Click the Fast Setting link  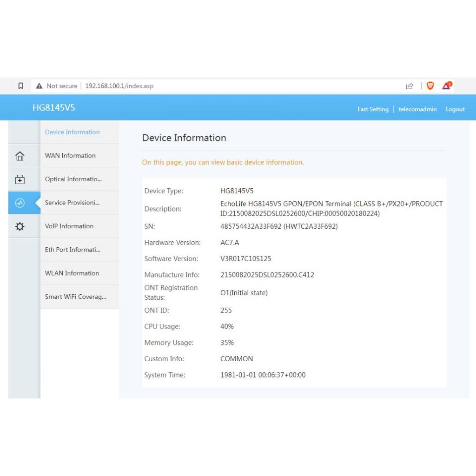(x=373, y=109)
